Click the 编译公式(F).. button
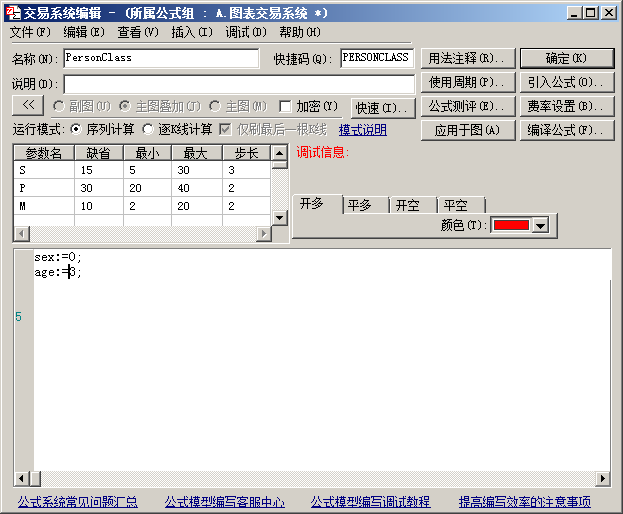The height and width of the screenshot is (514, 623). pos(567,130)
